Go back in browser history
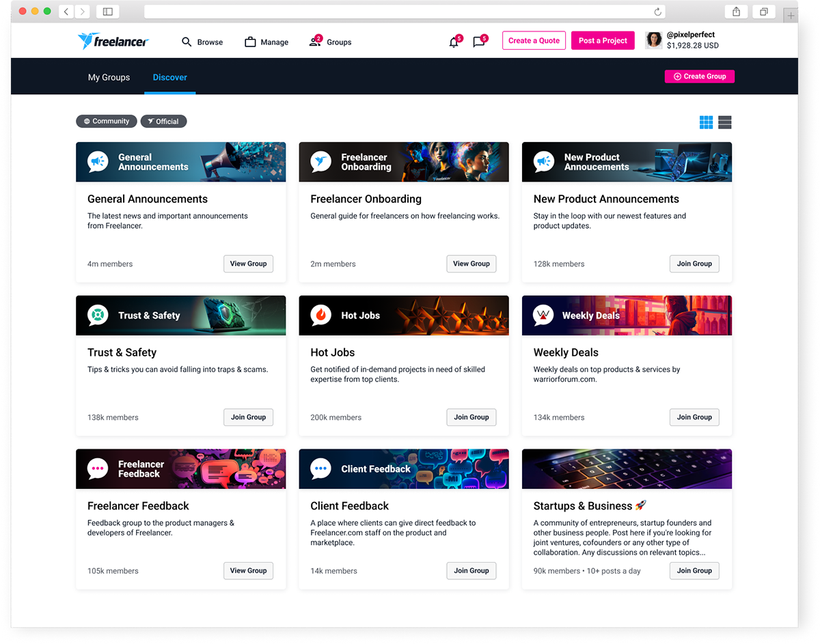Screen dimensions: 820x644 (x=66, y=12)
